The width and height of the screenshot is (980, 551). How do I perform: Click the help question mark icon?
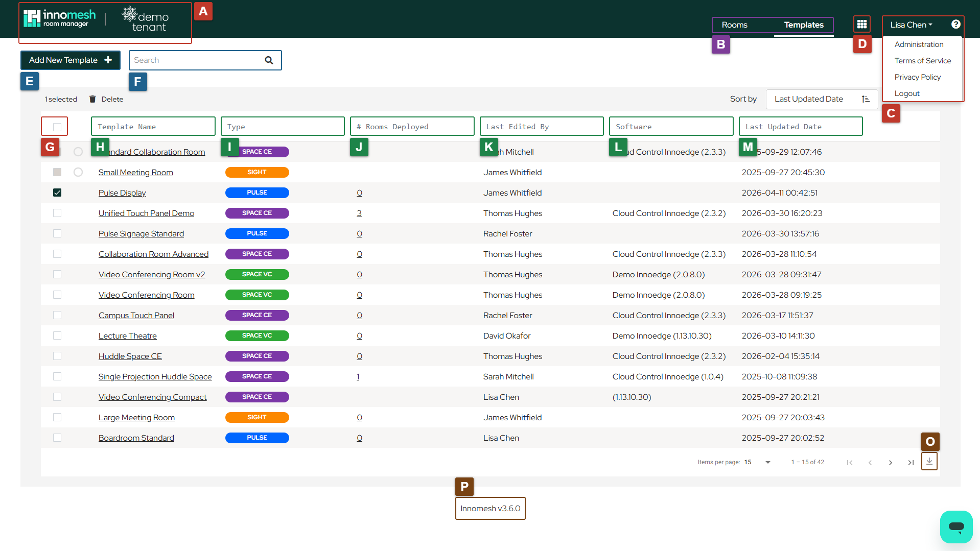[956, 25]
